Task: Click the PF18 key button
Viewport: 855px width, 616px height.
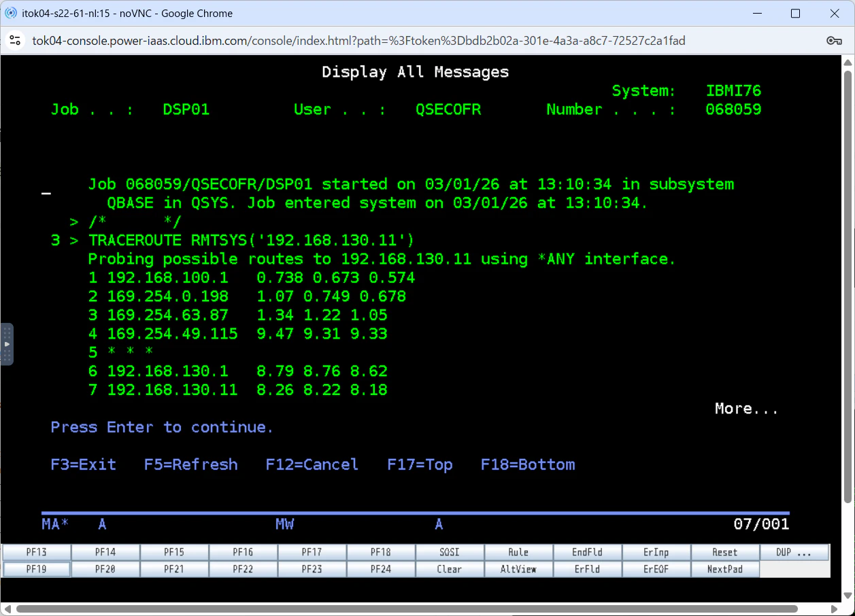Action: pos(381,552)
